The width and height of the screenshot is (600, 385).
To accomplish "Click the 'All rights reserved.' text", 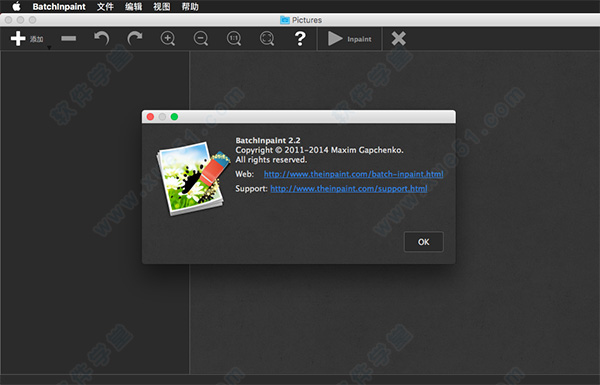I will tap(271, 160).
